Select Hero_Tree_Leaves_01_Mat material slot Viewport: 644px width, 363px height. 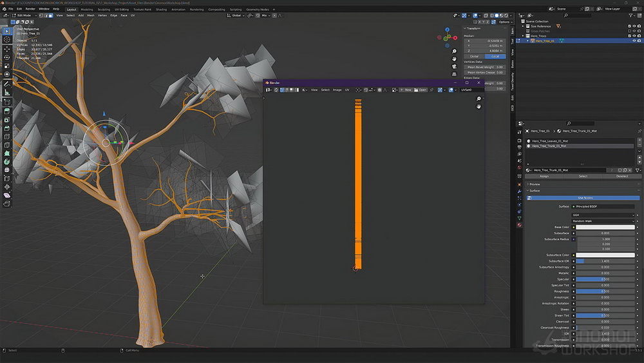[x=580, y=141]
